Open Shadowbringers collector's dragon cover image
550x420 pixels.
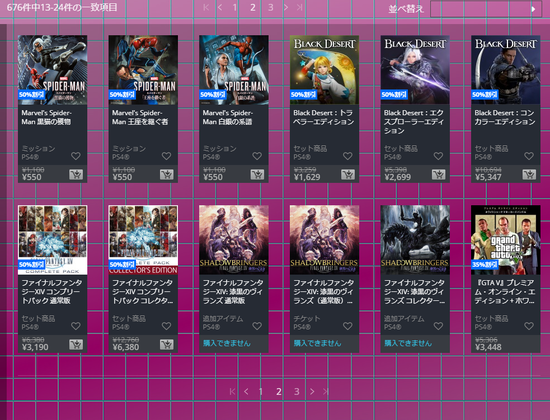click(x=415, y=240)
